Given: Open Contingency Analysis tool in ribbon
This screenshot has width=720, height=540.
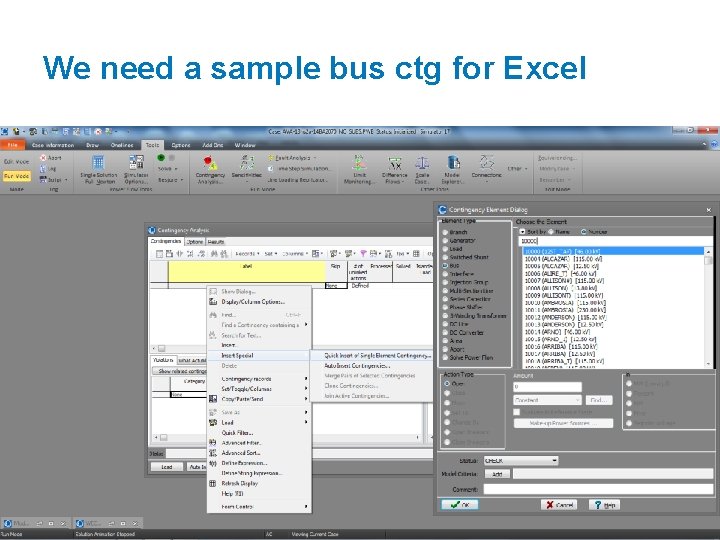Looking at the screenshot, I should (x=210, y=169).
